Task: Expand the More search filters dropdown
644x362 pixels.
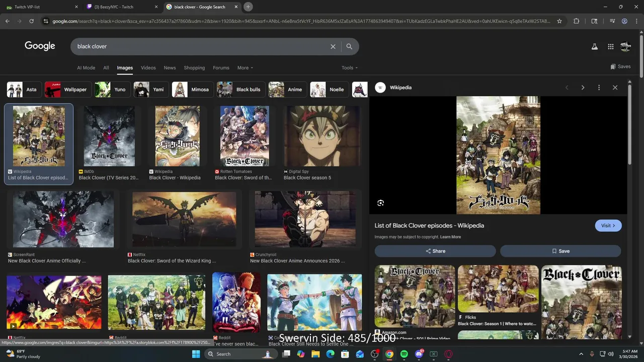Action: pyautogui.click(x=245, y=68)
